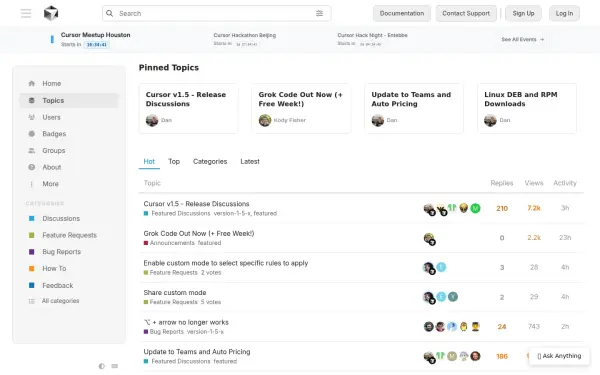Click keyboard shortcuts icon at sidebar bottom

114,366
